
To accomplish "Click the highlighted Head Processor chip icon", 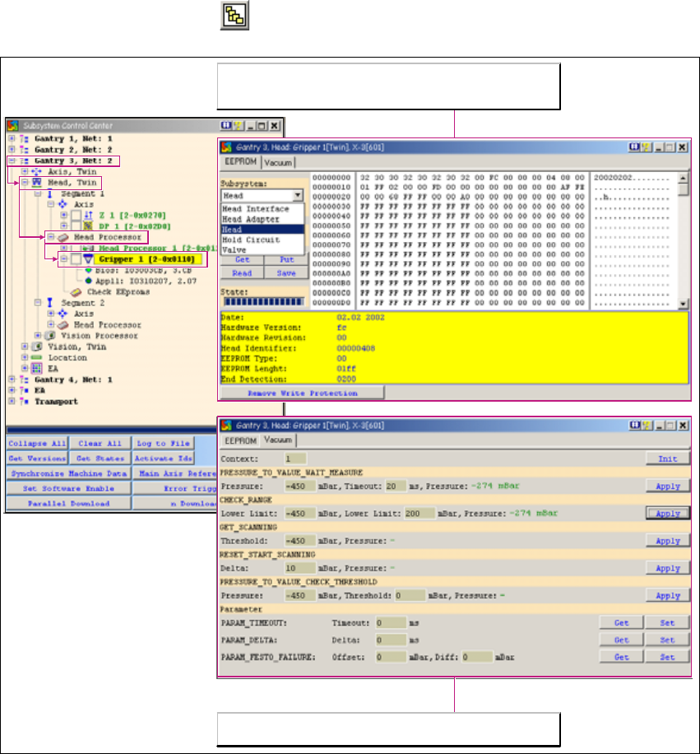I will 63,237.
